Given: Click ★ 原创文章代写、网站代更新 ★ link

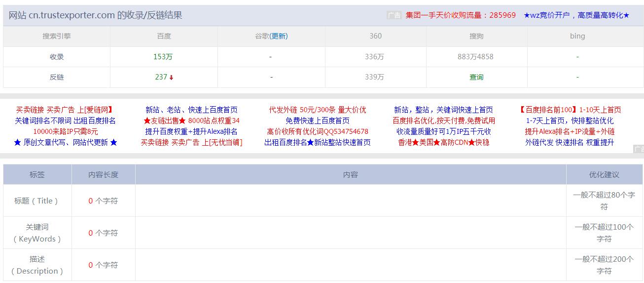Looking at the screenshot, I should (65, 142).
